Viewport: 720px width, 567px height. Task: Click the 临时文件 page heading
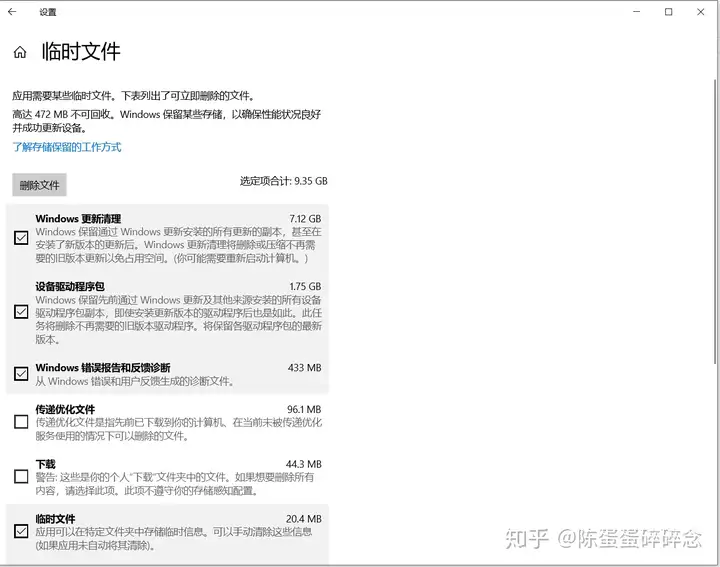(81, 51)
